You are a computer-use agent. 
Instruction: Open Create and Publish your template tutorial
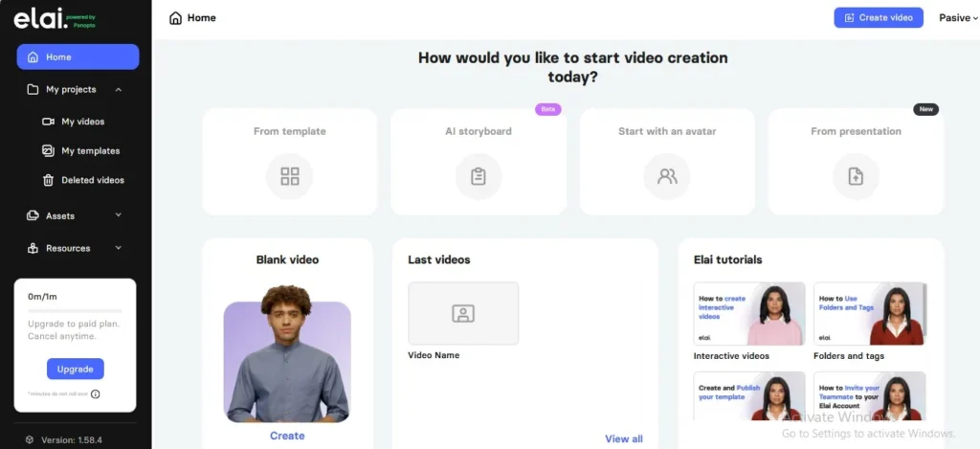pyautogui.click(x=749, y=396)
